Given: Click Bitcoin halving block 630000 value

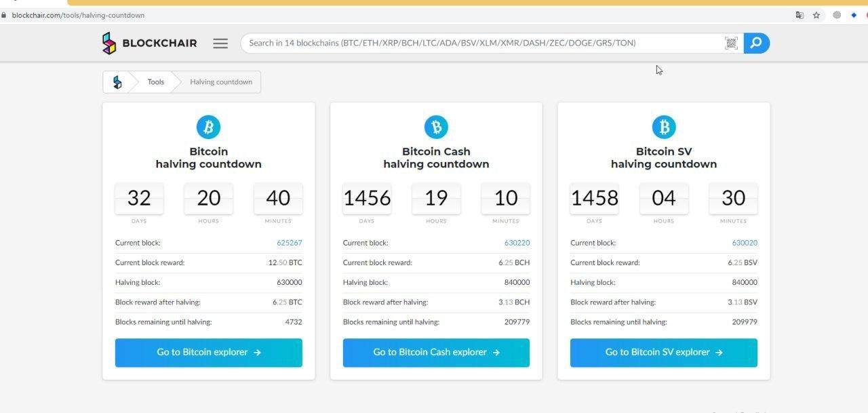Looking at the screenshot, I should 290,282.
